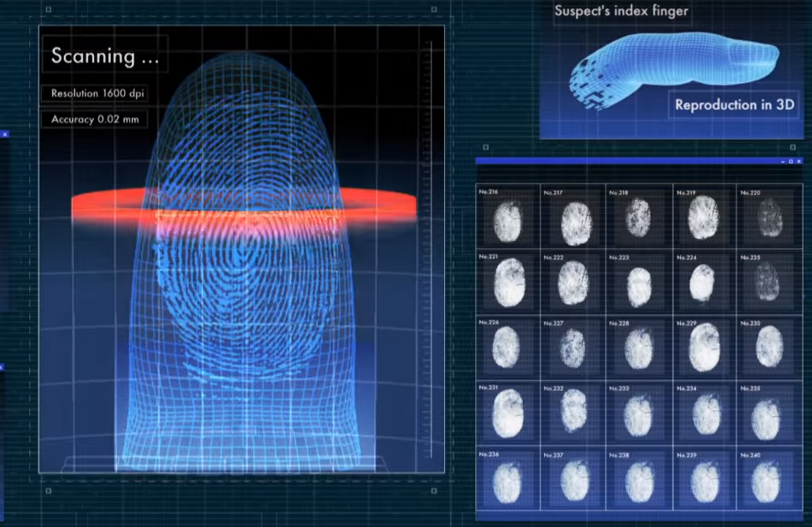Click fingerprint sample No.222

click(x=574, y=283)
